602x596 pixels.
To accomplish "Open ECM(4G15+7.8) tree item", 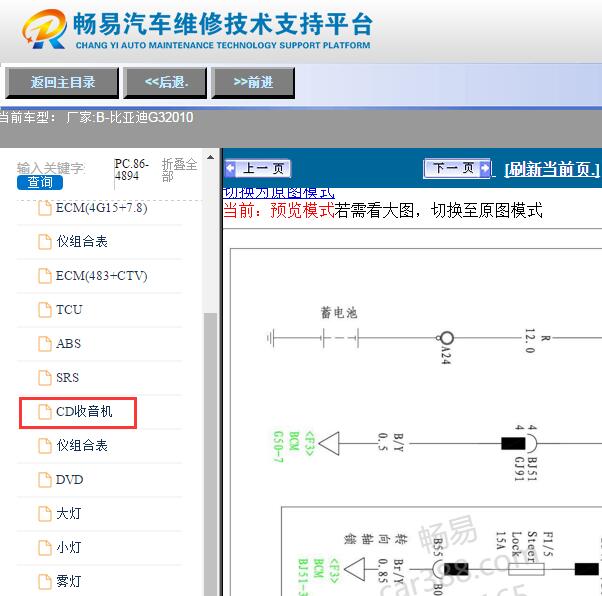I will click(x=101, y=208).
